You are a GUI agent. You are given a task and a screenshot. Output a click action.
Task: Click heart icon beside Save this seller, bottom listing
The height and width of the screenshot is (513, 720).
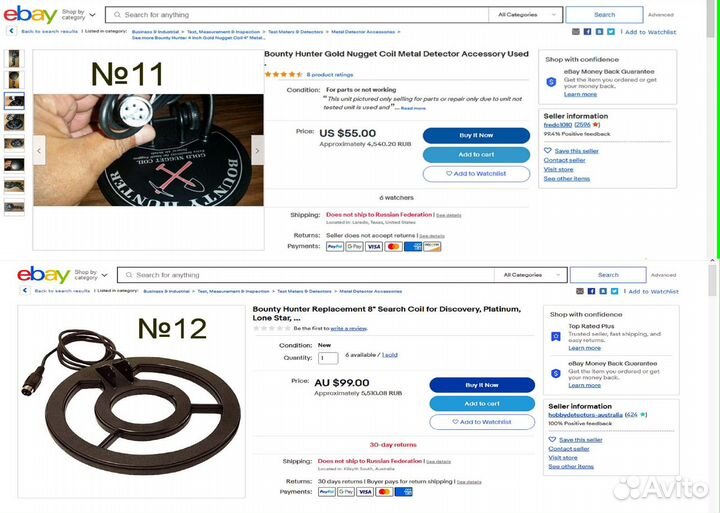tap(552, 440)
